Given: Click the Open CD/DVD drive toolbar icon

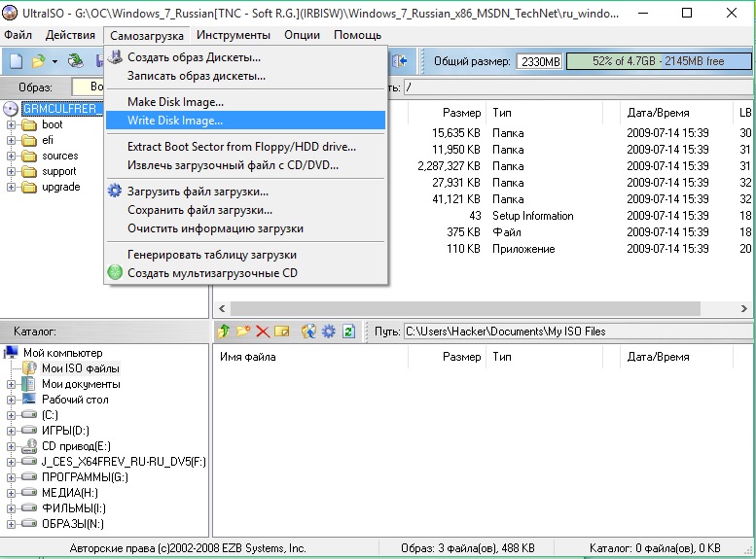Looking at the screenshot, I should click(x=75, y=61).
